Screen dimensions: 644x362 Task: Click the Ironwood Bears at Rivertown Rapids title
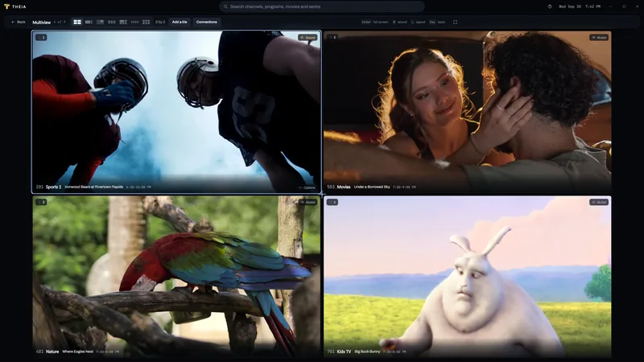pos(94,187)
